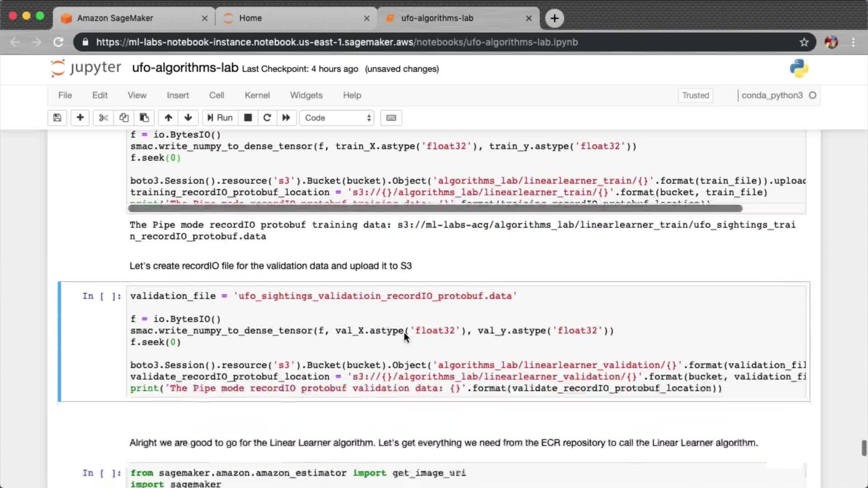Click the Run button
868x488 pixels.
coord(220,118)
